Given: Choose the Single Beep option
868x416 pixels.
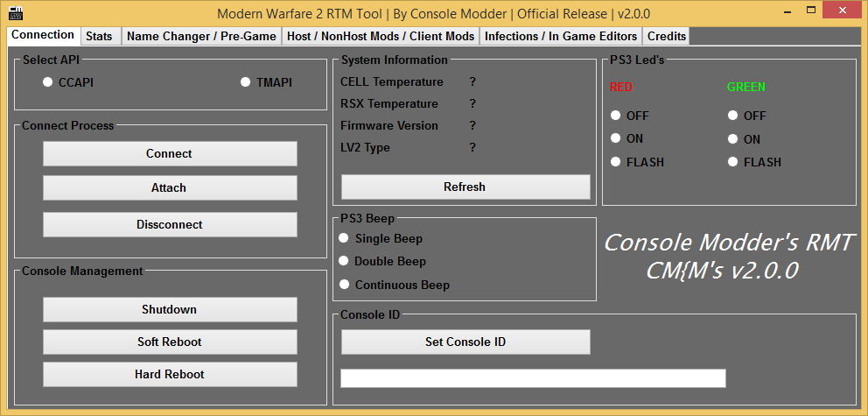Looking at the screenshot, I should click(x=344, y=238).
